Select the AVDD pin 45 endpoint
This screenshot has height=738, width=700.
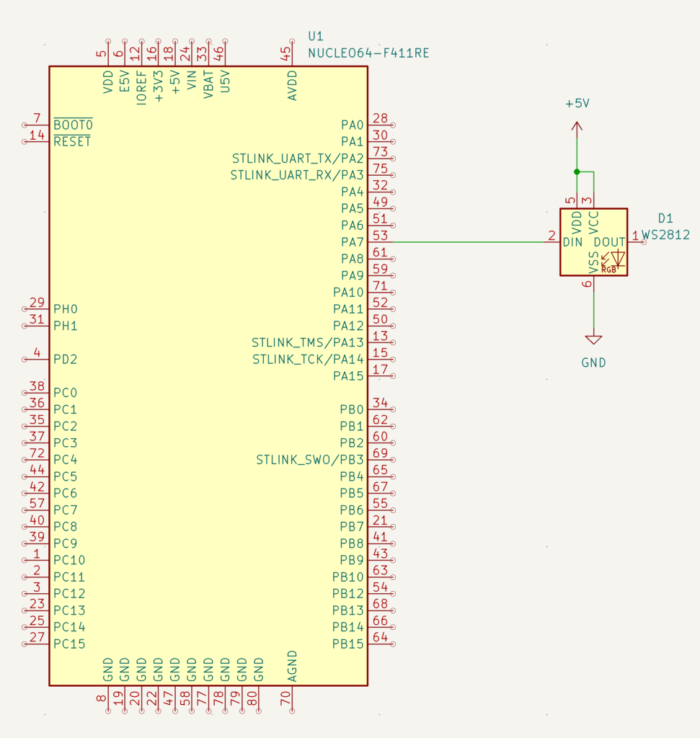pos(293,41)
